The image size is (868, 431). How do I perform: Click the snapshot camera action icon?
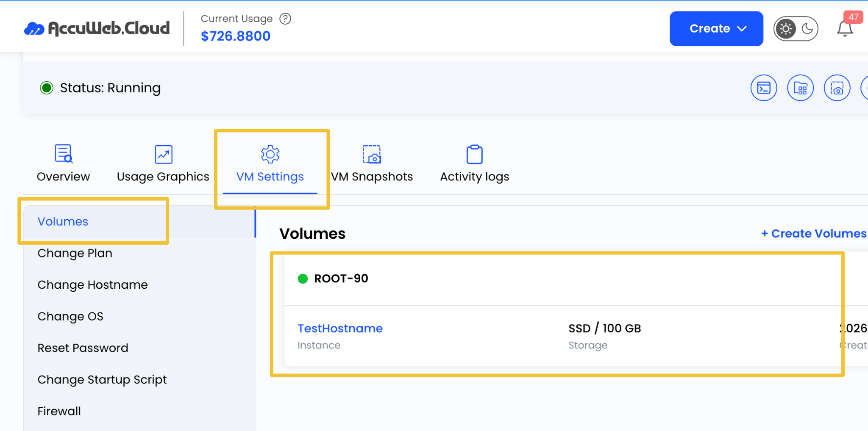[x=837, y=88]
